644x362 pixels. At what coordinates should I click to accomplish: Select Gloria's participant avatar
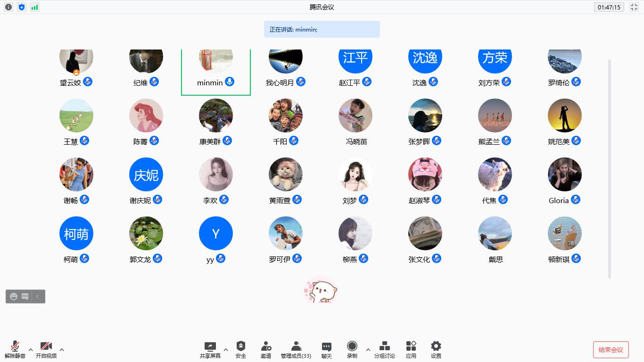pyautogui.click(x=564, y=175)
